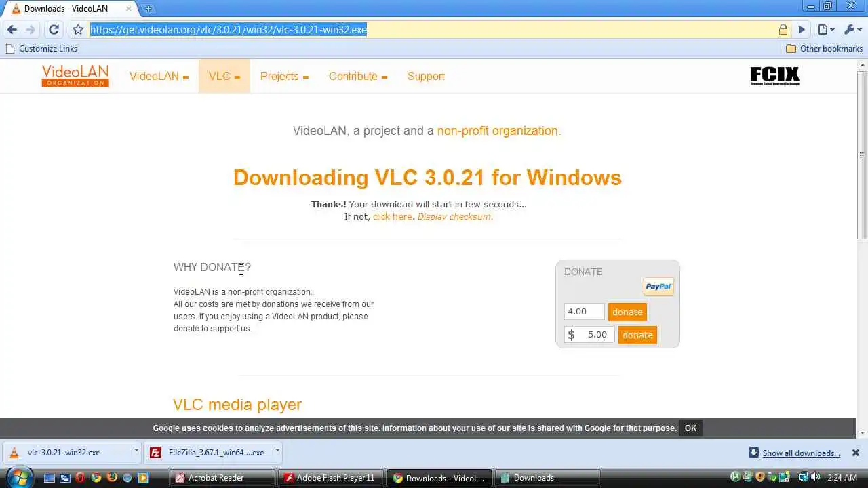
Task: Edit the 4.00 donation amount field
Action: [x=584, y=312]
